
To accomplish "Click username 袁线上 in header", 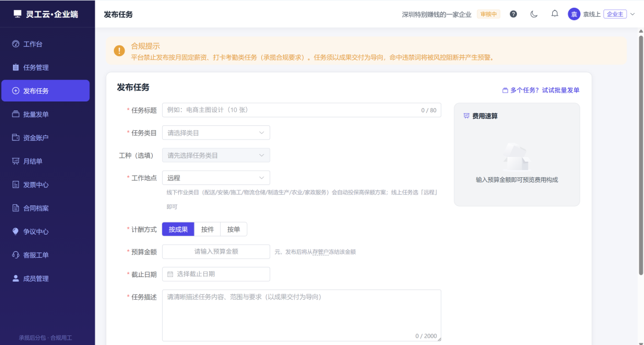I will tap(592, 14).
